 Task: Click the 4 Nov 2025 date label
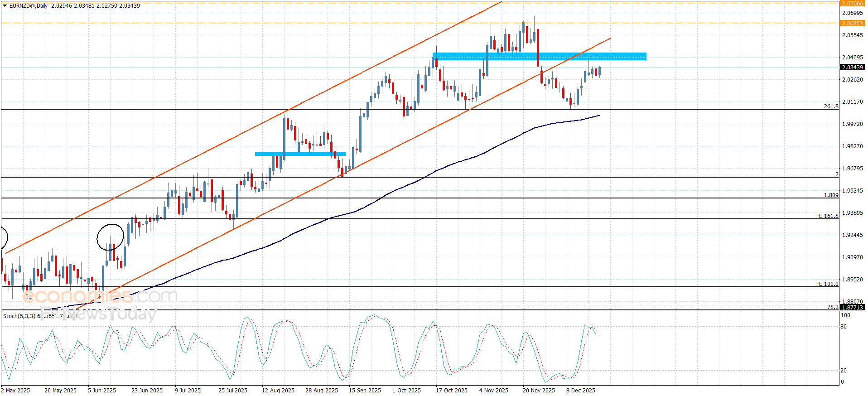click(x=494, y=391)
